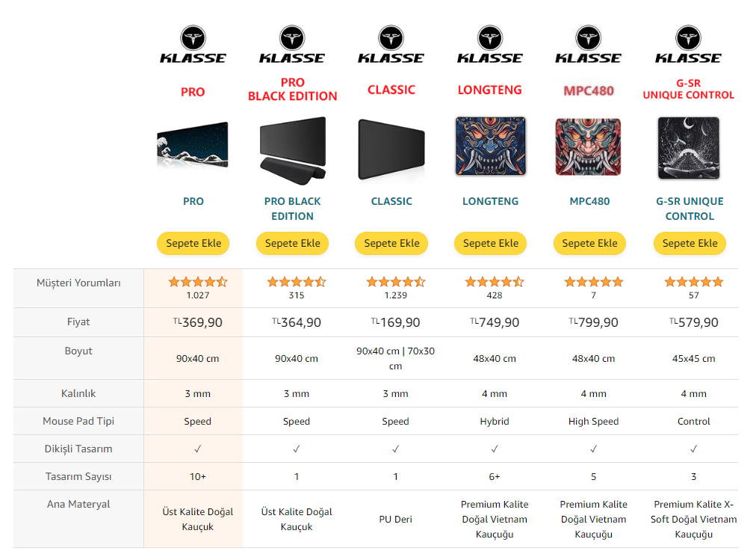756x554 pixels.
Task: Open the MPC480 red demon mouse pad image
Action: point(588,147)
